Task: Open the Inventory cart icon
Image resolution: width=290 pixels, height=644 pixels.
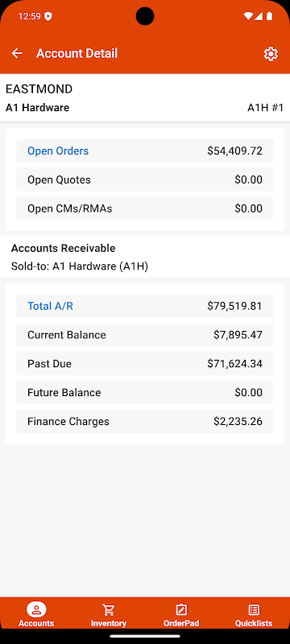Action: click(109, 609)
